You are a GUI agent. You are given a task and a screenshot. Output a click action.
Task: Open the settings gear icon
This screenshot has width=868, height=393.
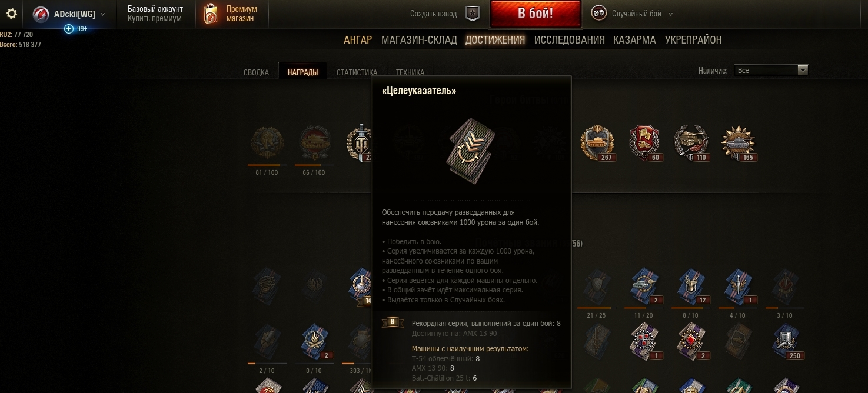tap(12, 14)
